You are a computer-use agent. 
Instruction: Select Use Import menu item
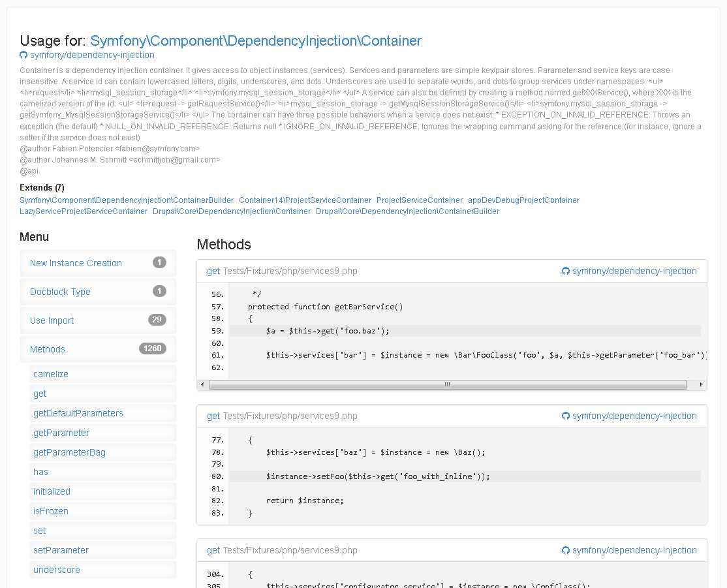click(98, 320)
